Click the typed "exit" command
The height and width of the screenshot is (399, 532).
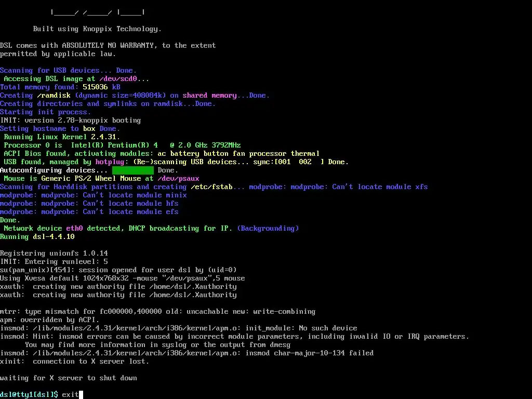tap(70, 395)
